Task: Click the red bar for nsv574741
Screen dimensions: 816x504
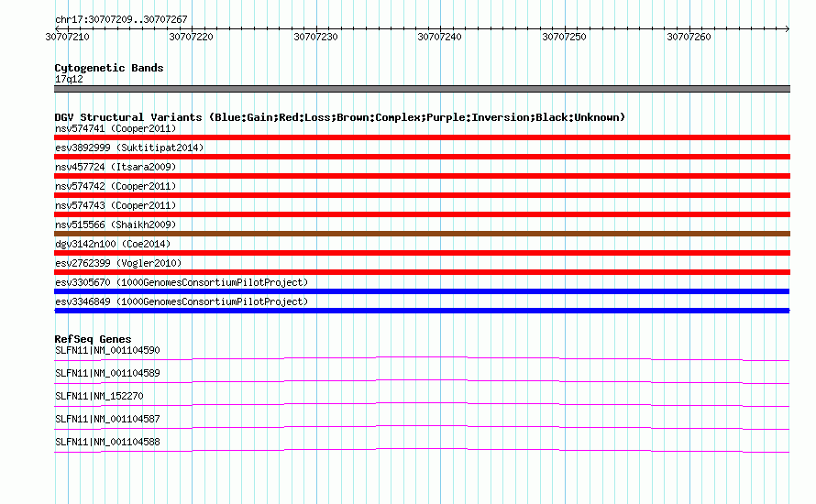Action: tap(422, 137)
